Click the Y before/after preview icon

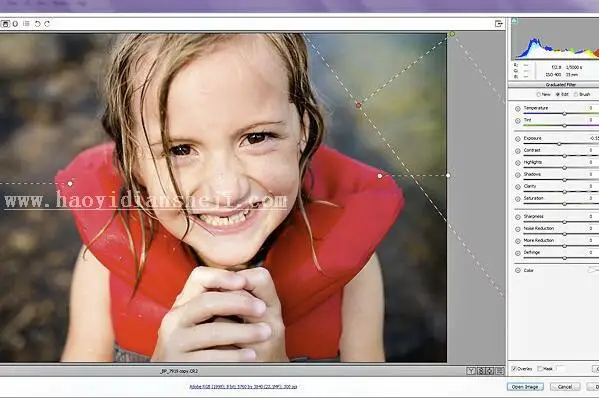tap(471, 371)
